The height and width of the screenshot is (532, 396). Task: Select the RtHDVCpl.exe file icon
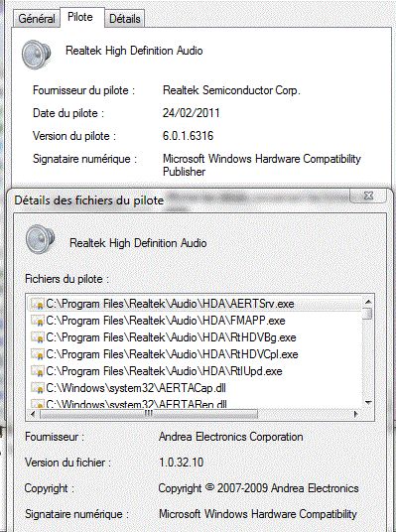pos(38,354)
